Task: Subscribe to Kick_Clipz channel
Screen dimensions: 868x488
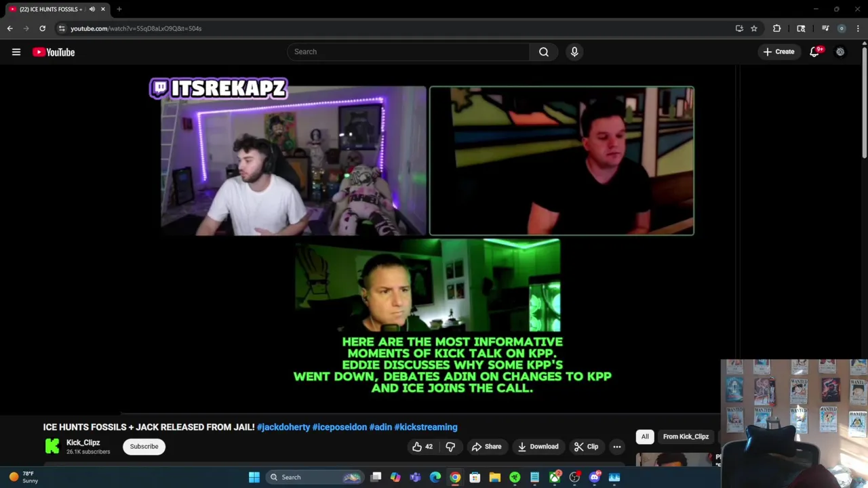Action: coord(144,447)
